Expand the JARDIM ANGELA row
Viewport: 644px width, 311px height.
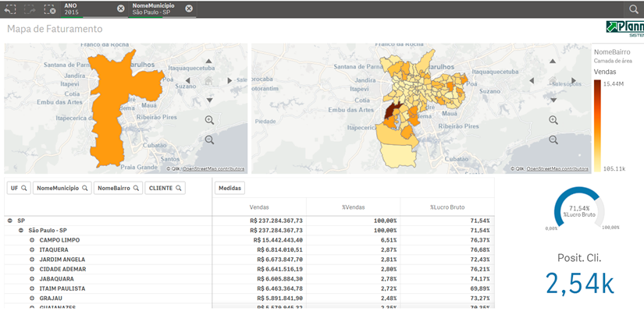(x=32, y=260)
